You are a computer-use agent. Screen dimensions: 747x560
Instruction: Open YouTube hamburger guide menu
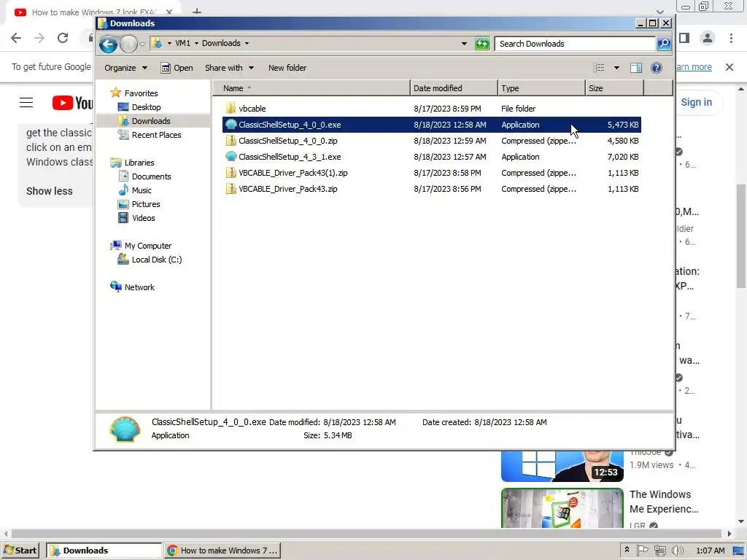pos(26,102)
